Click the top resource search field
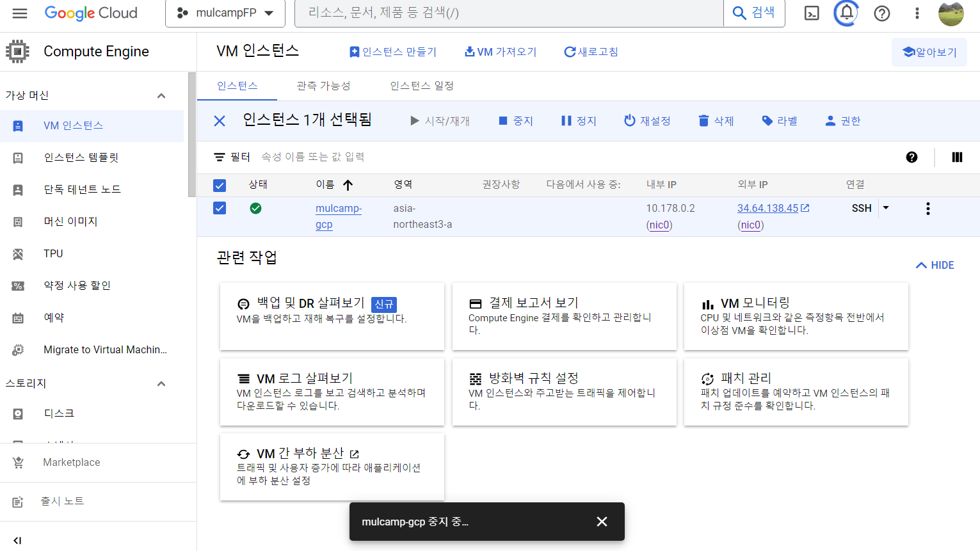Image resolution: width=980 pixels, height=551 pixels. pyautogui.click(x=509, y=13)
